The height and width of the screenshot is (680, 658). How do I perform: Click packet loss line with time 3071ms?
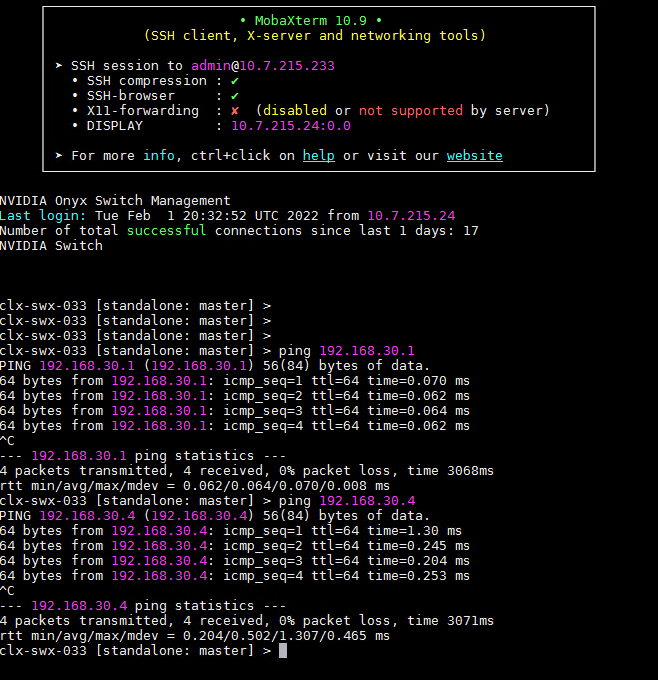click(x=247, y=621)
